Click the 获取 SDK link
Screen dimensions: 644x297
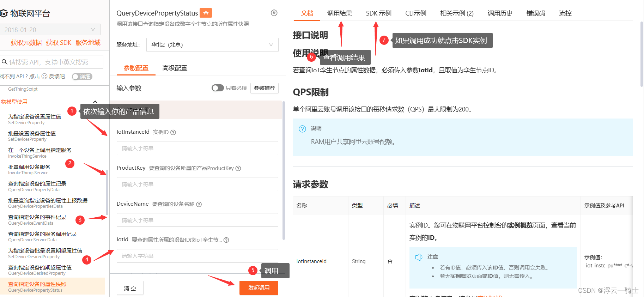[59, 43]
